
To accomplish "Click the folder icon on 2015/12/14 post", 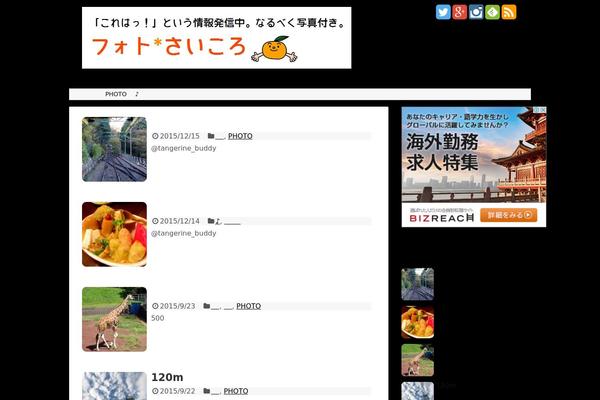I will 211,220.
